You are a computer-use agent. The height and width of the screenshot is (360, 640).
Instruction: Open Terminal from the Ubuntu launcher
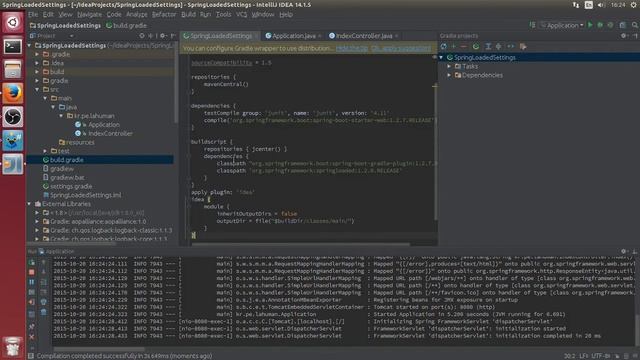pos(13,46)
